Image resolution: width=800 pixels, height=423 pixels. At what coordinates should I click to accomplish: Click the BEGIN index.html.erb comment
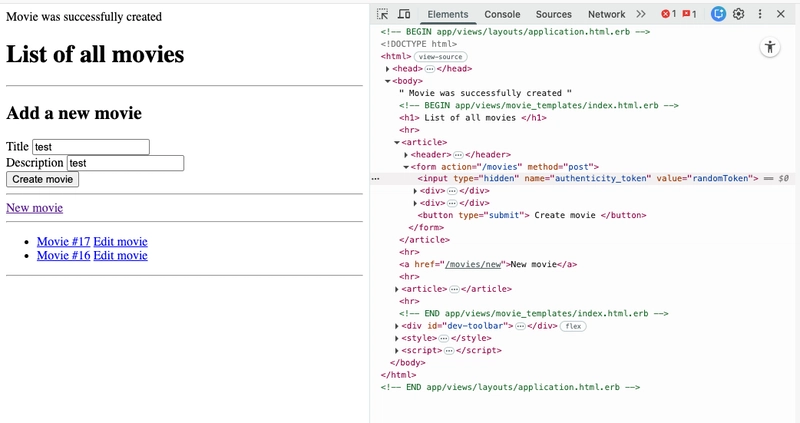pyautogui.click(x=539, y=106)
